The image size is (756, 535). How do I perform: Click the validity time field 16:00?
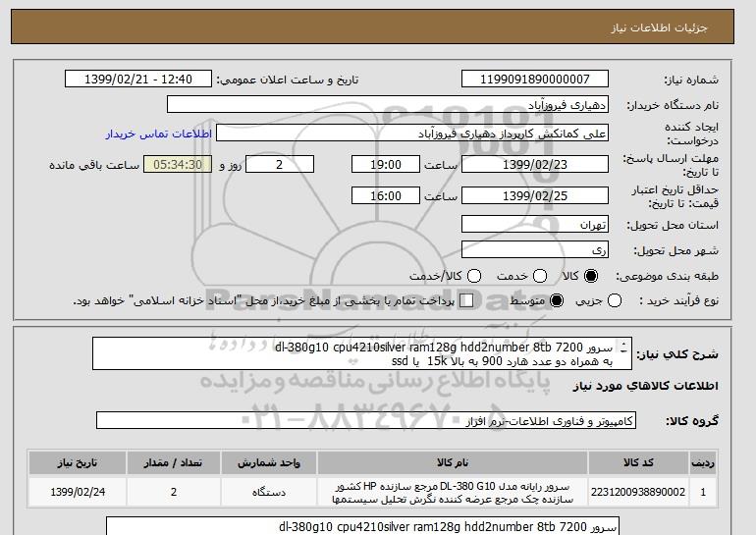point(386,195)
